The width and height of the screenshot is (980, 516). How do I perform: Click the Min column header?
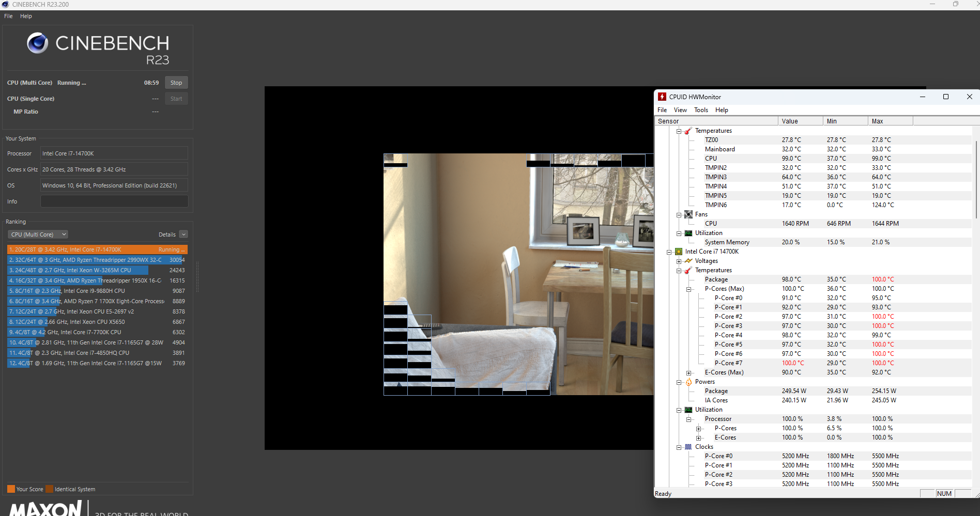click(846, 121)
